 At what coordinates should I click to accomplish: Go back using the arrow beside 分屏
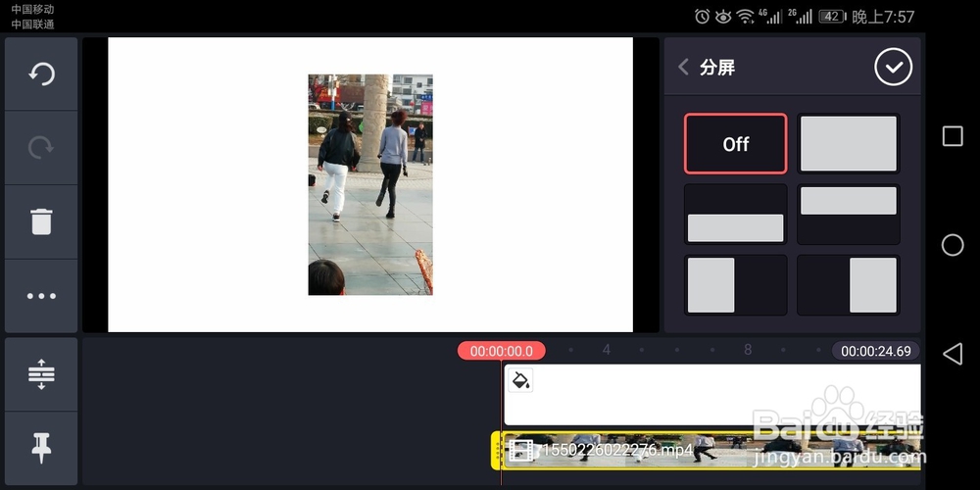point(684,67)
